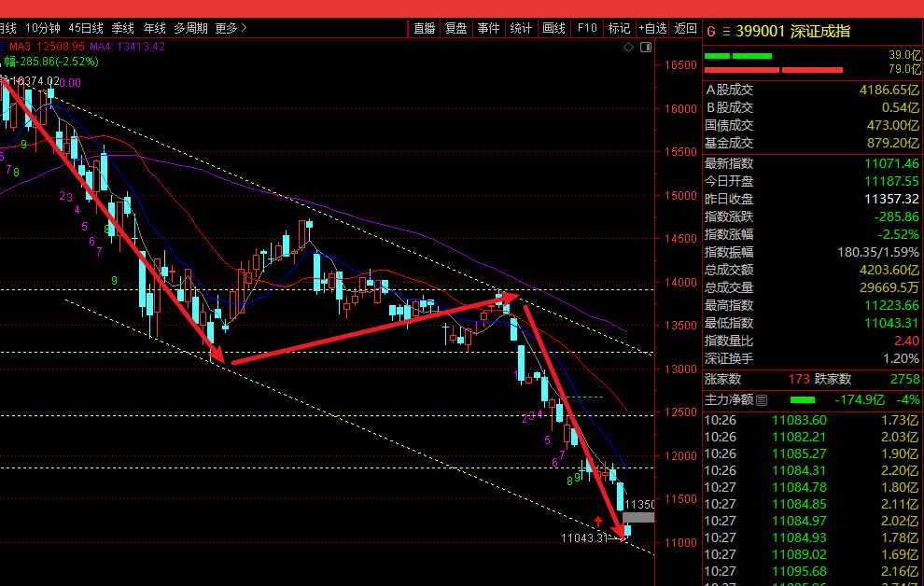Click the red bar beside 79.0亿

774,70
